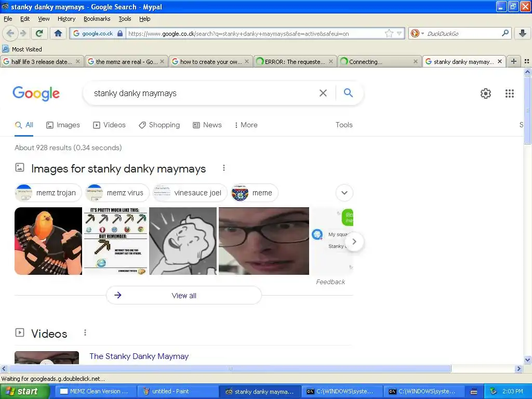Close the stanky danky maymays tab
This screenshot has width=532, height=399.
tap(500, 61)
